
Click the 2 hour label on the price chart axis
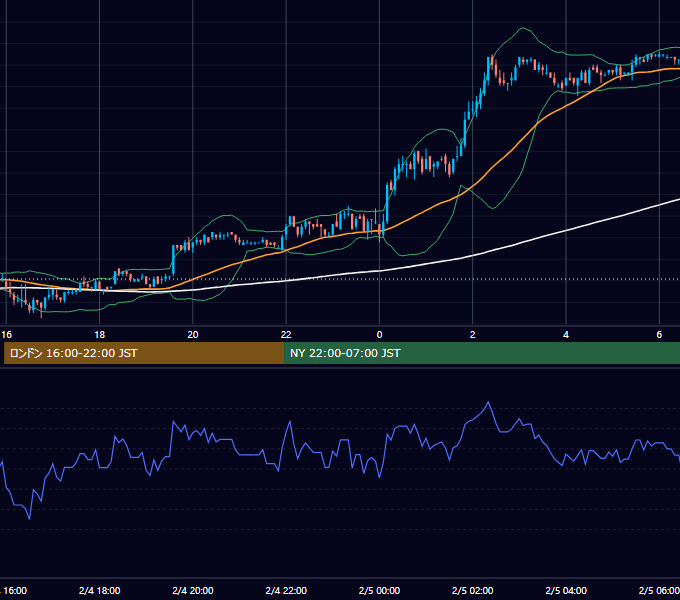point(473,335)
